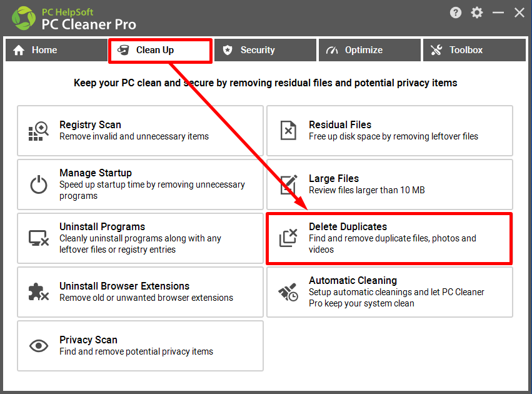
Task: Open help via question mark icon
Action: 457,13
